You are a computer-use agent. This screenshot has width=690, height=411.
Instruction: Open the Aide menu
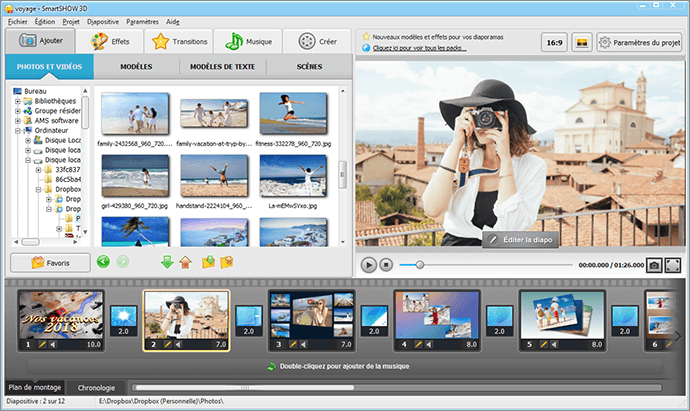point(172,22)
